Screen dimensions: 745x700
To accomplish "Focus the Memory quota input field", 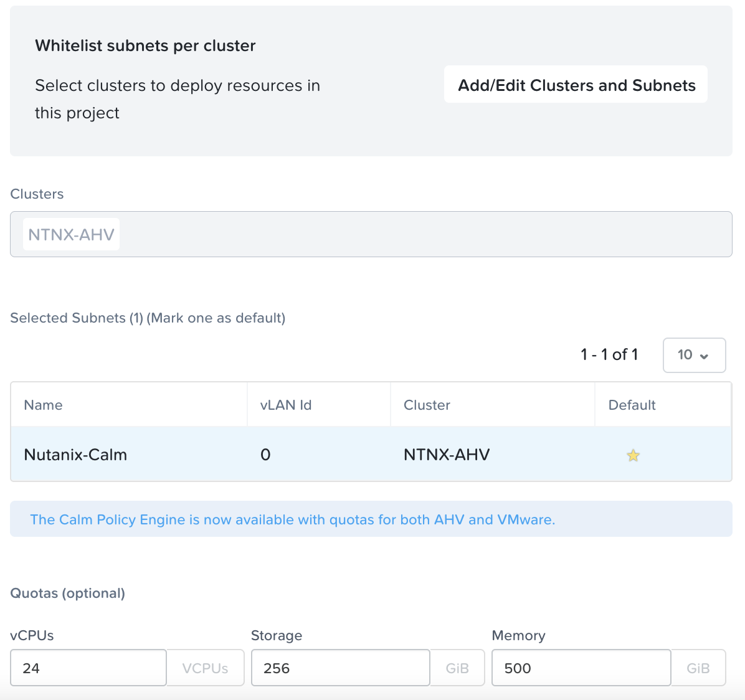I will (x=581, y=668).
